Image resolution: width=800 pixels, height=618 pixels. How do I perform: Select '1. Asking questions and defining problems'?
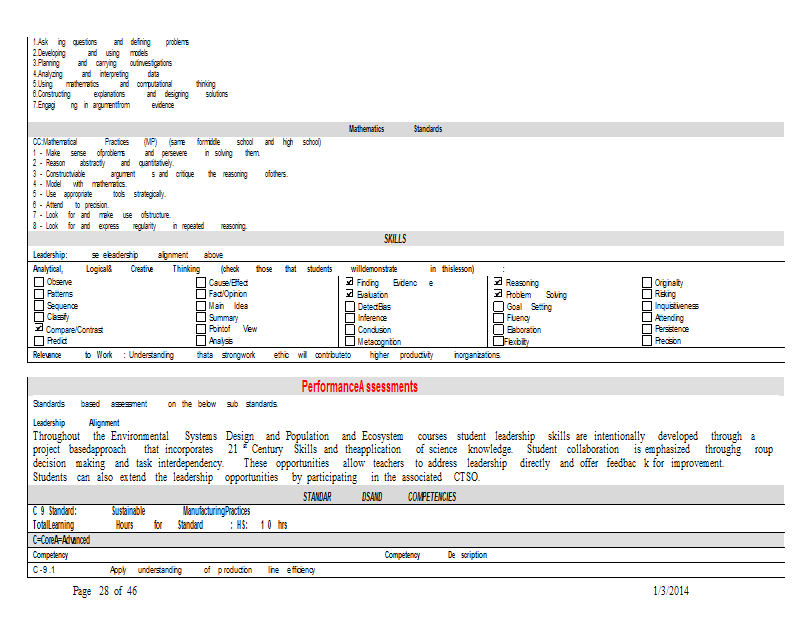[x=111, y=42]
